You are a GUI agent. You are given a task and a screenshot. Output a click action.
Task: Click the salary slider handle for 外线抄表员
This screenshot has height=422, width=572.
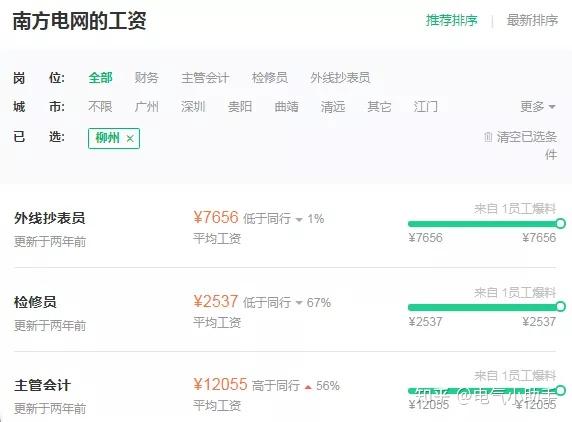[561, 224]
